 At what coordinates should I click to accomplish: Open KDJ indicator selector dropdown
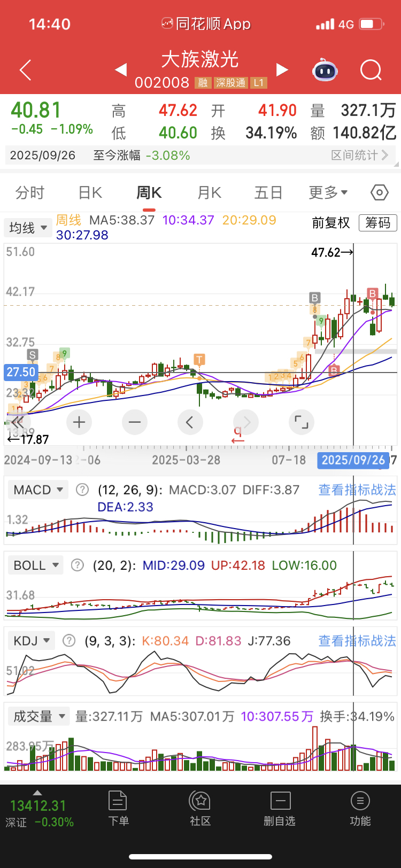click(x=31, y=640)
